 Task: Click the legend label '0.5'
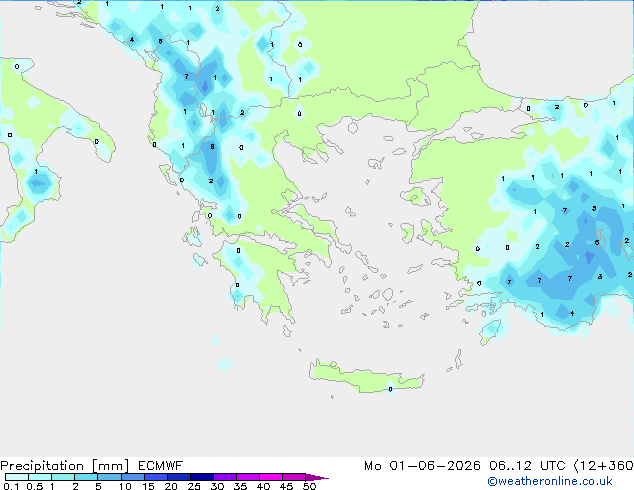coord(34,486)
